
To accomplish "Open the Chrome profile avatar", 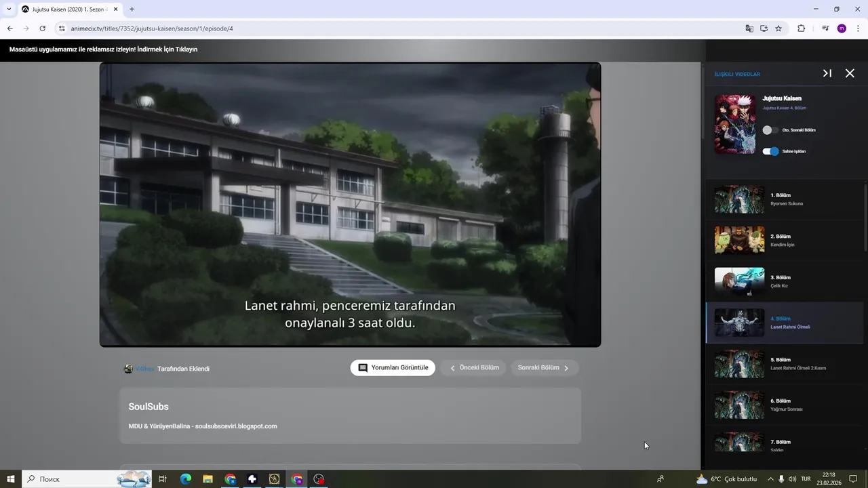I will (842, 28).
